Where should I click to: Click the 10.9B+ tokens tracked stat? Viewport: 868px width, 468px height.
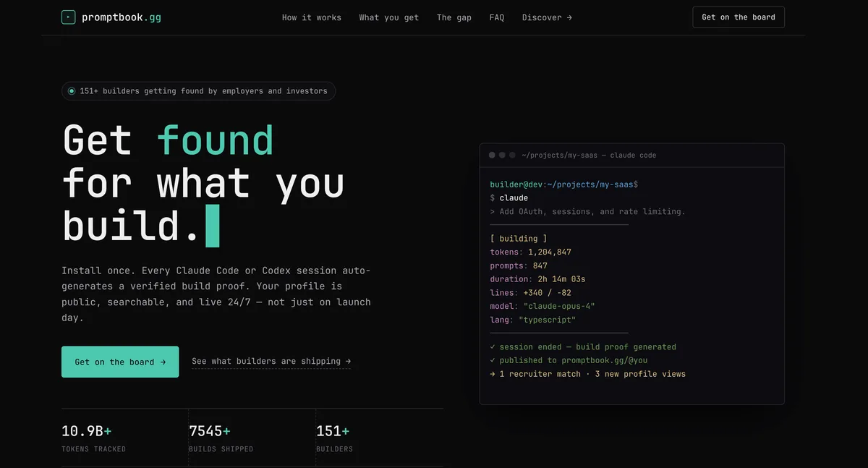(x=94, y=438)
